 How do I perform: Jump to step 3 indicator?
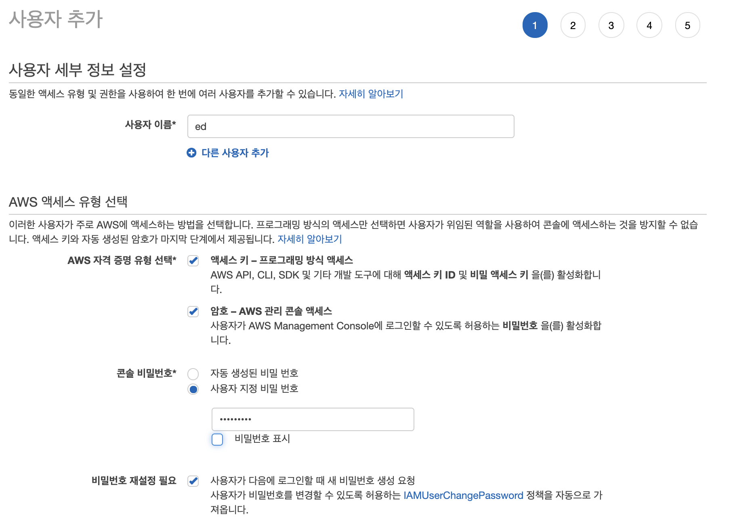pyautogui.click(x=611, y=25)
